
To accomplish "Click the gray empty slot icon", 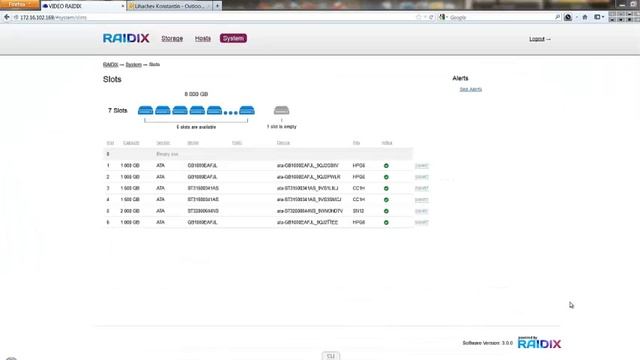I will 282,110.
